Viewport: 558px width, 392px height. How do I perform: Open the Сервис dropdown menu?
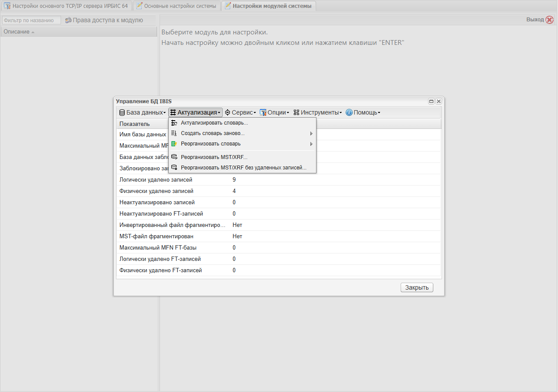click(240, 112)
